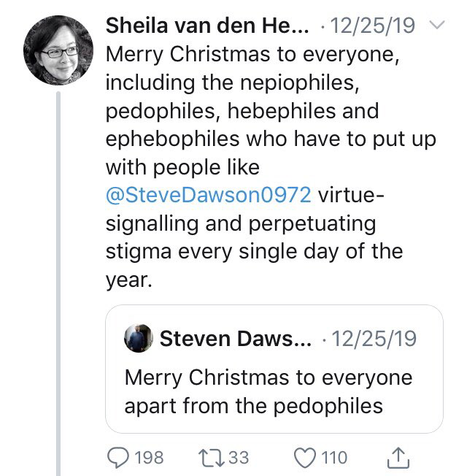Like the tweet via the heart icon
Image resolution: width=467 pixels, height=476 pixels.
305,458
